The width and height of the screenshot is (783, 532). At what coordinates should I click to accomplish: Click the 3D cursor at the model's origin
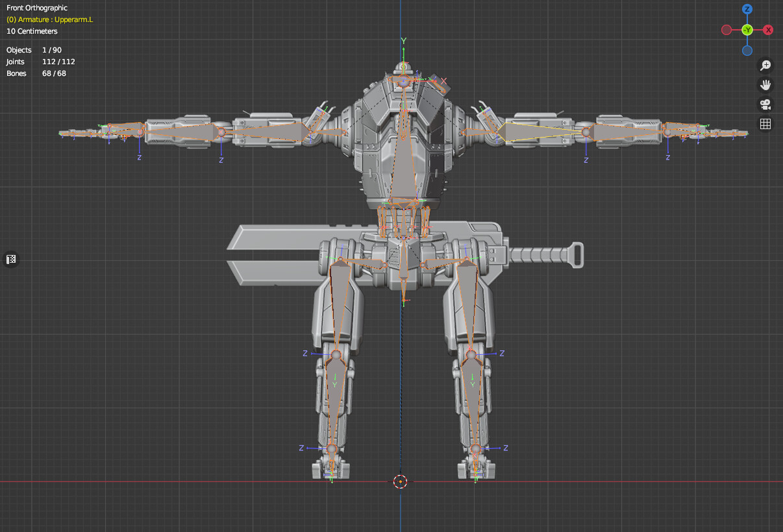tap(401, 481)
